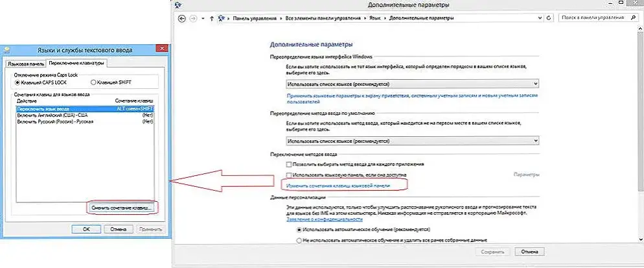
Task: Click the 'Сохранить' button
Action: pyautogui.click(x=492, y=252)
